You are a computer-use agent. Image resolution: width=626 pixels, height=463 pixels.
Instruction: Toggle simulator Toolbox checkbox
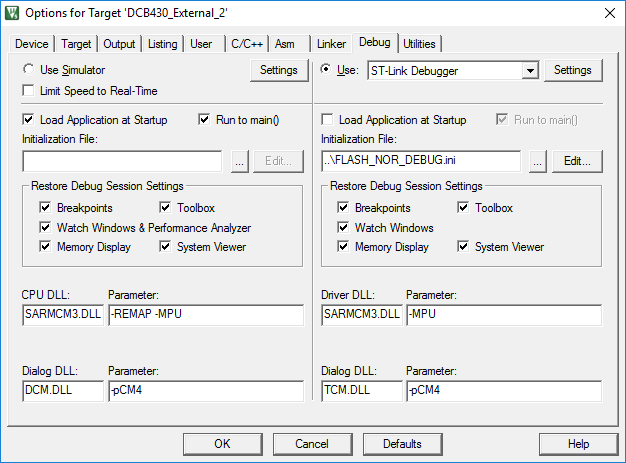[x=165, y=208]
